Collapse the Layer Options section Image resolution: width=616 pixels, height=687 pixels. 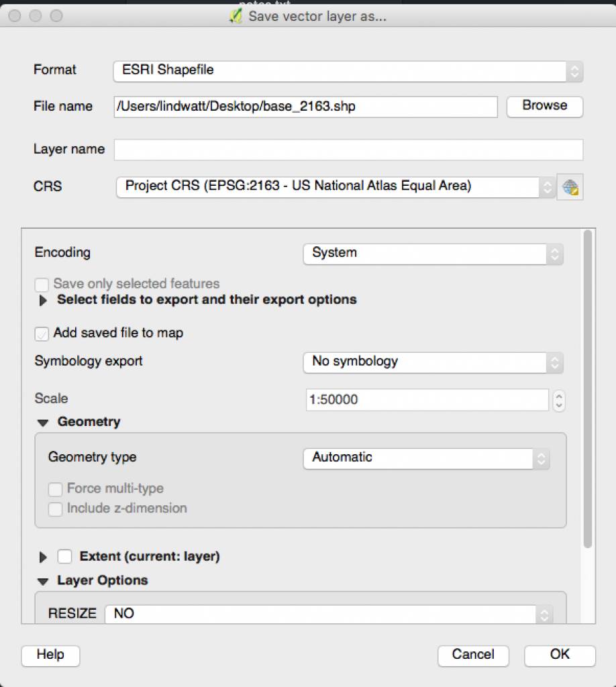click(x=43, y=582)
